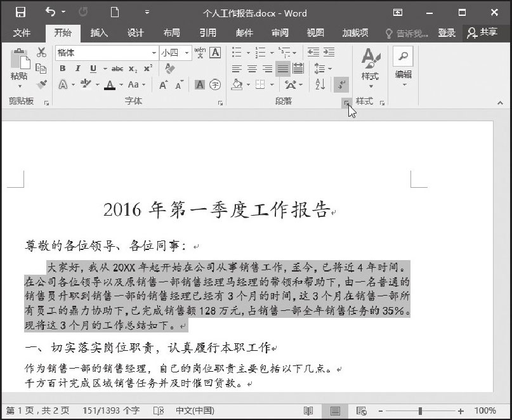Click the 登录 sign-in link
Screen dimensions: 512x420
click(447, 33)
